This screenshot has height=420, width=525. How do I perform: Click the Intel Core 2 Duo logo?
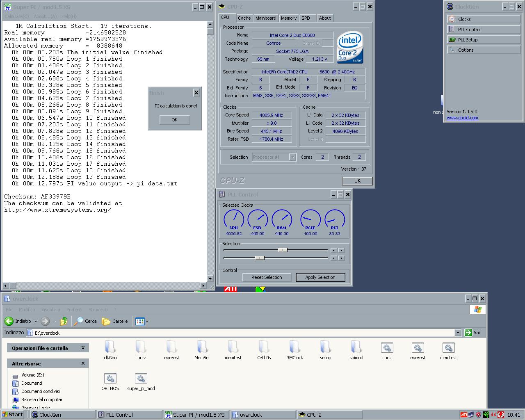350,47
